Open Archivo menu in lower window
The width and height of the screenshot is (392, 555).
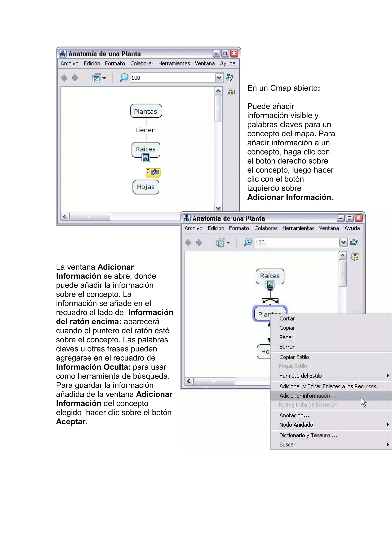click(x=194, y=228)
